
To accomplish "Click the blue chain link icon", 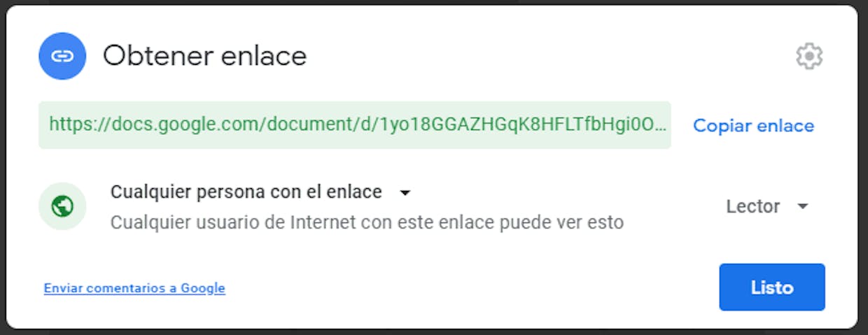I will (x=62, y=56).
